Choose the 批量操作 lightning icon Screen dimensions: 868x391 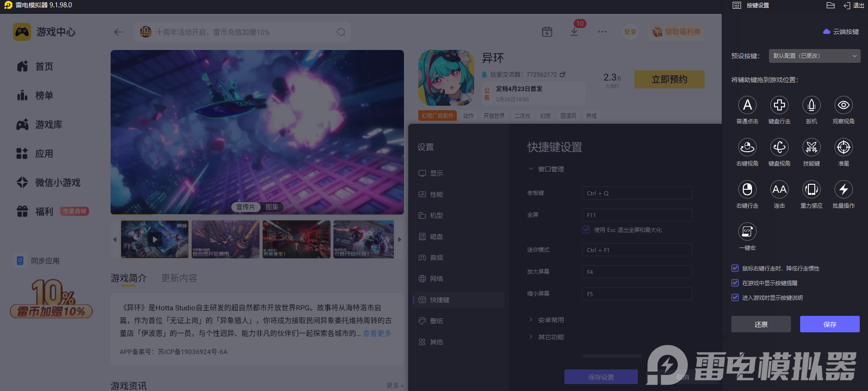click(x=844, y=189)
